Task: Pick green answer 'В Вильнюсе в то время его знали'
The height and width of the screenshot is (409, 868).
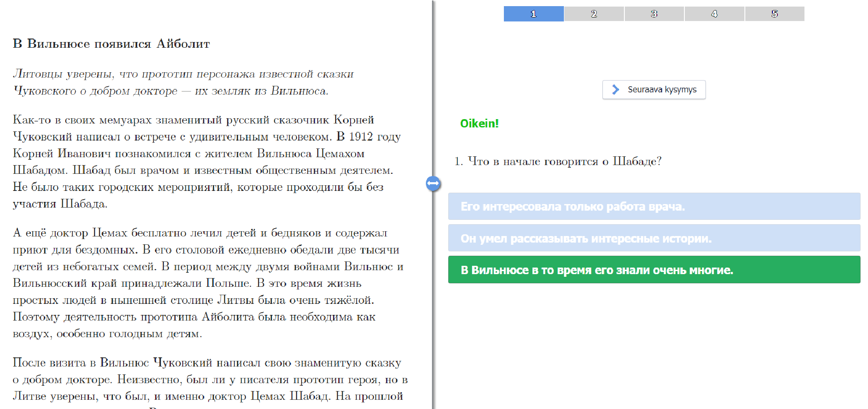Action: [654, 270]
